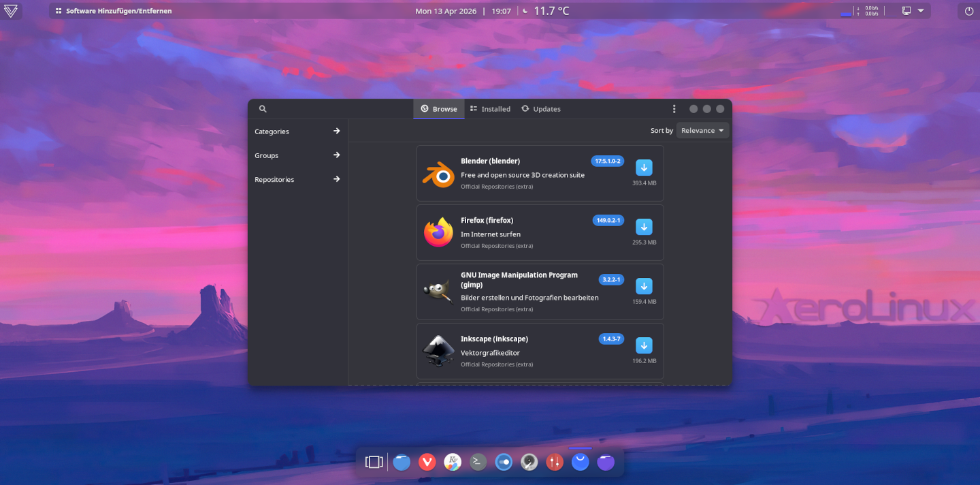Expand Groups in the sidebar
Image resolution: width=980 pixels, height=485 pixels.
click(297, 155)
